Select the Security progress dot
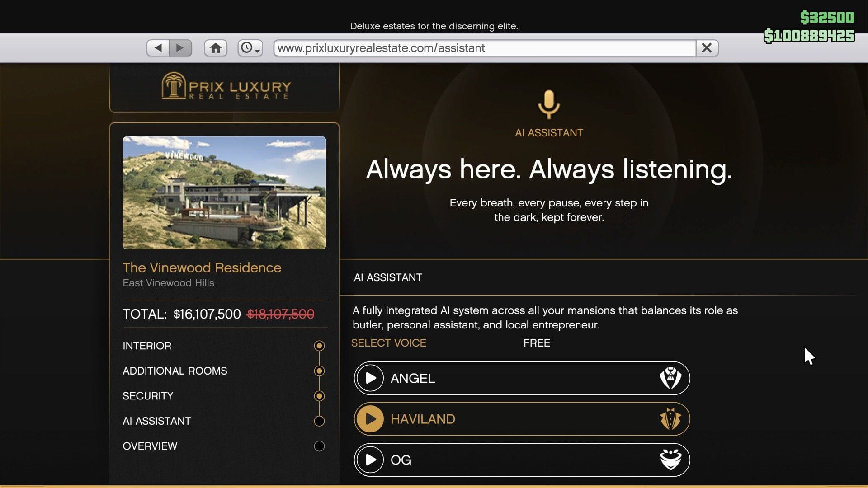 320,395
